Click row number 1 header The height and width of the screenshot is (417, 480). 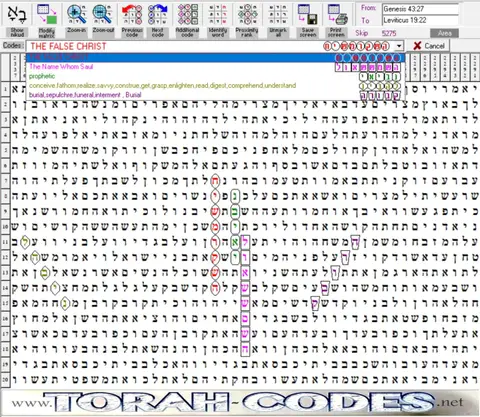(5, 89)
